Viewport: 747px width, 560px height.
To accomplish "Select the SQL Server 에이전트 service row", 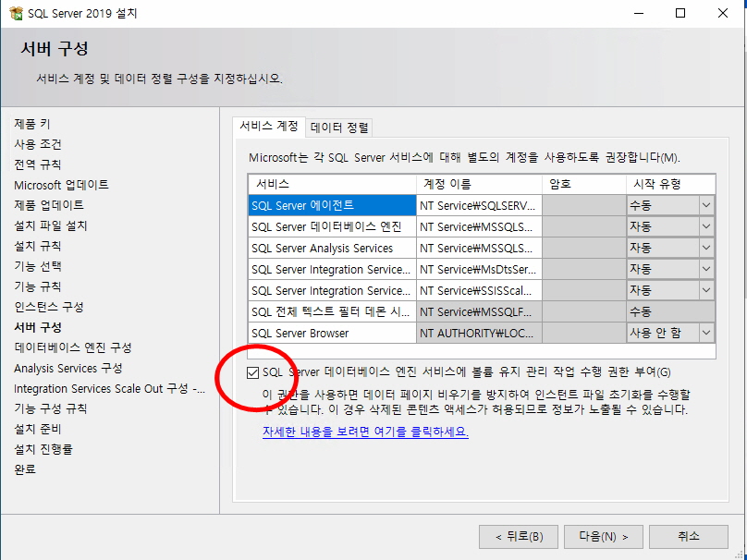I will pyautogui.click(x=332, y=206).
